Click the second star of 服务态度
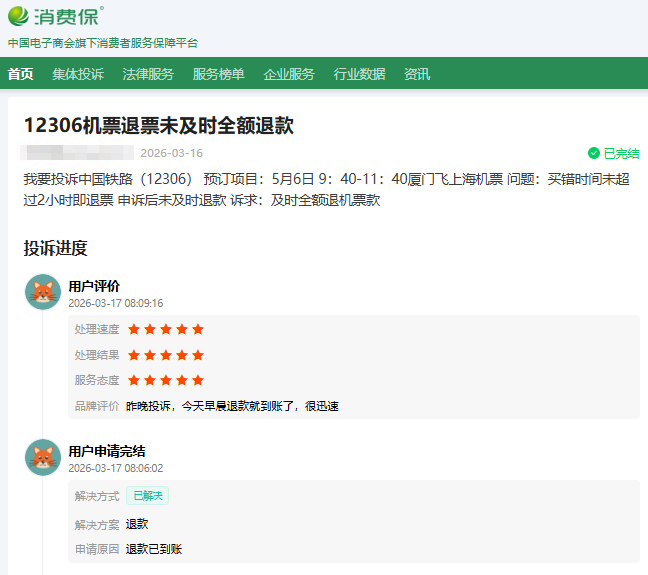 pyautogui.click(x=150, y=380)
